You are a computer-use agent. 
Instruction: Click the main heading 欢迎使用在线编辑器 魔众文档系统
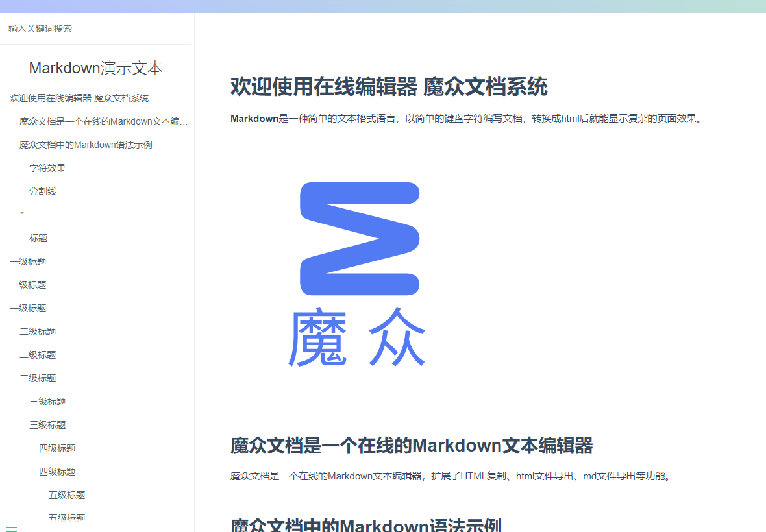(x=389, y=87)
